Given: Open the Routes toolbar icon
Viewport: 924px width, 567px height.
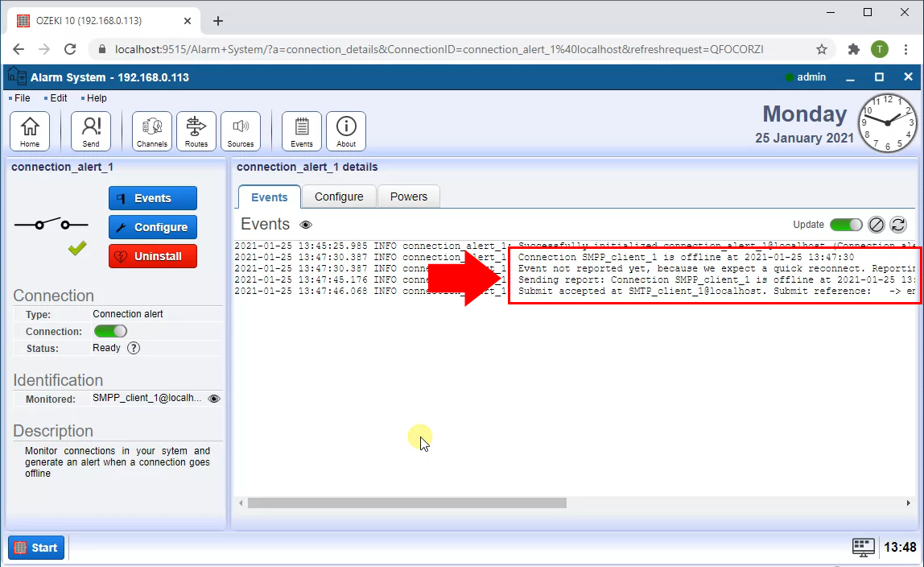Looking at the screenshot, I should 196,130.
